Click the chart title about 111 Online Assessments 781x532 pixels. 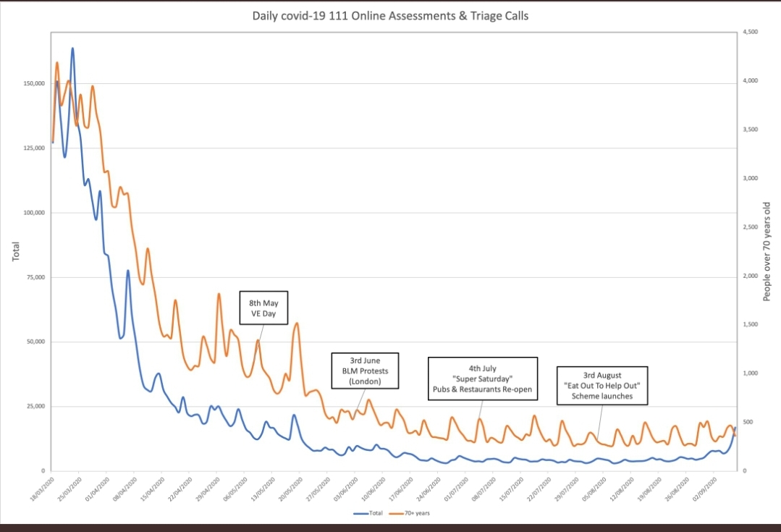tap(390, 15)
